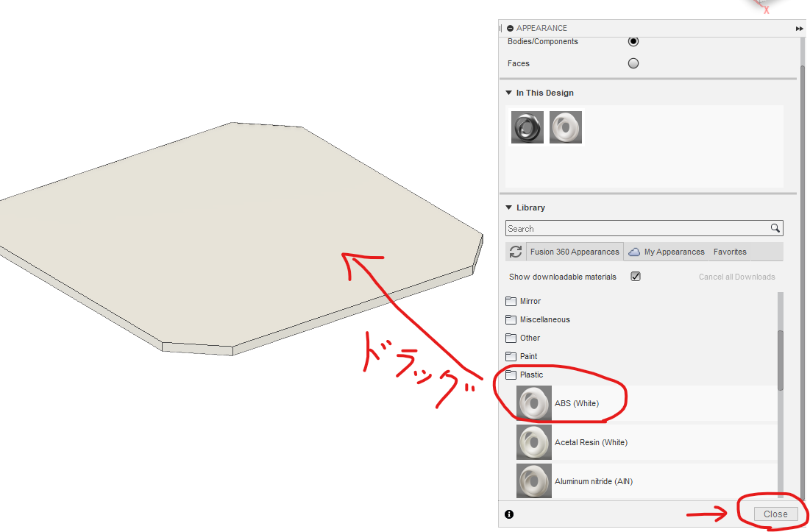810x532 pixels.
Task: Click the refresh library icon
Action: [516, 252]
